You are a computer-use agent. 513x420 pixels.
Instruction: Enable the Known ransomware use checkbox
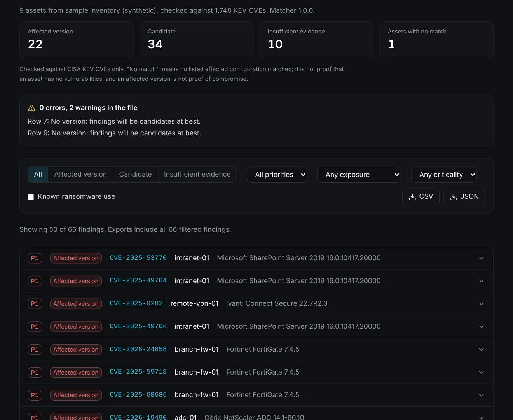point(31,197)
